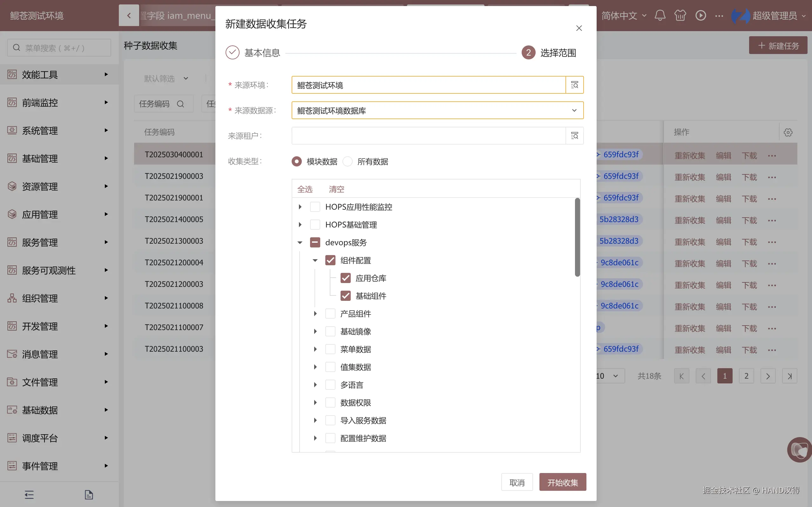Click the document icon at sidebar bottom

click(89, 495)
